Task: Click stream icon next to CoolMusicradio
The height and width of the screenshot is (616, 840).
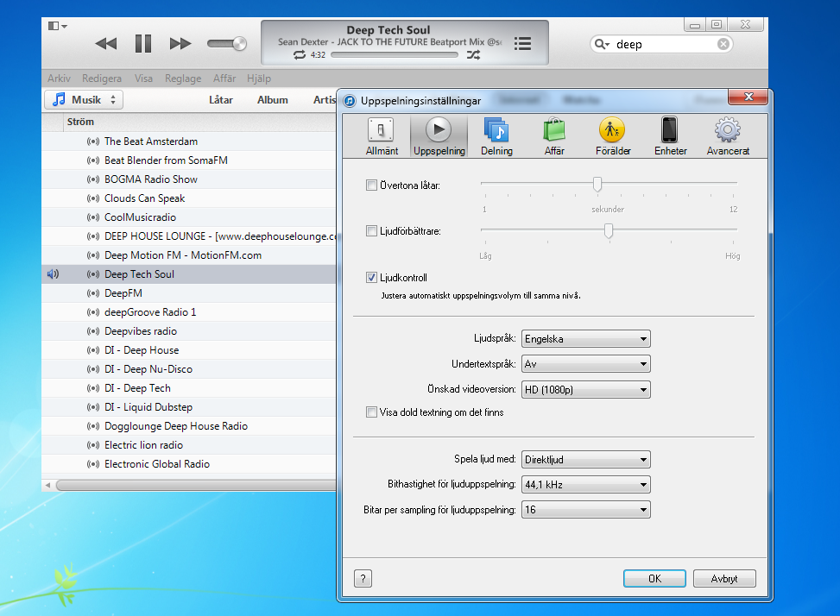Action: (93, 217)
